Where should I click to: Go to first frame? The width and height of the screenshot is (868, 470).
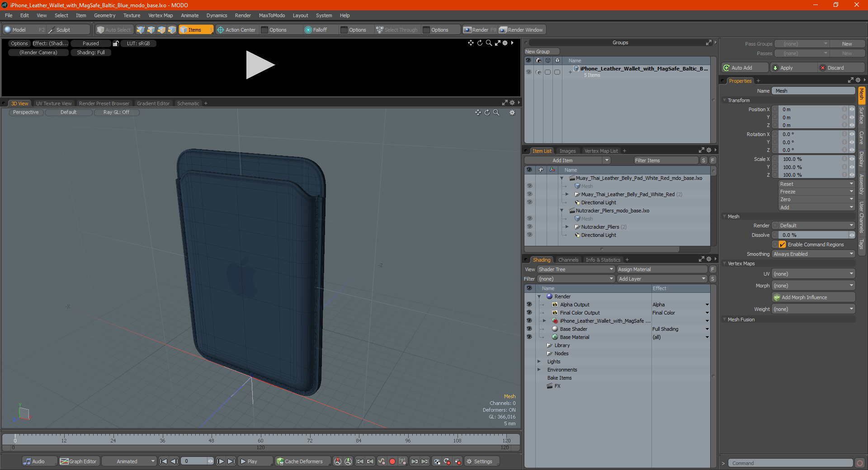[164, 461]
